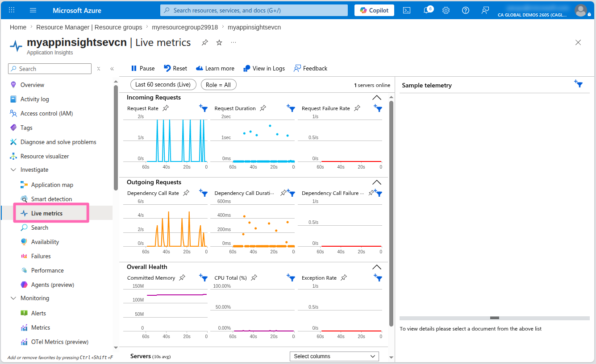Open the portal hamburger menu
Viewport: 596px width, 364px height.
point(33,10)
